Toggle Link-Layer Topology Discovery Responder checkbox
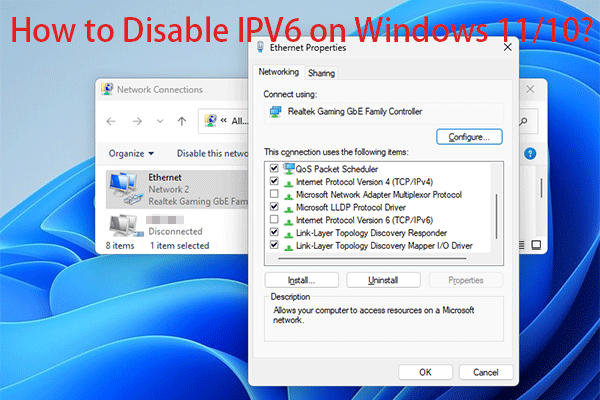600x400 pixels. pos(274,232)
